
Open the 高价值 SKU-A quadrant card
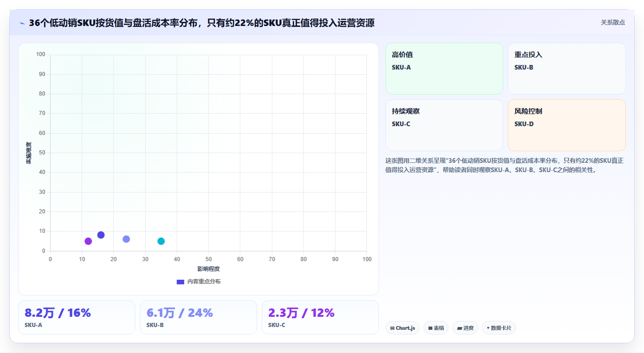coord(444,69)
